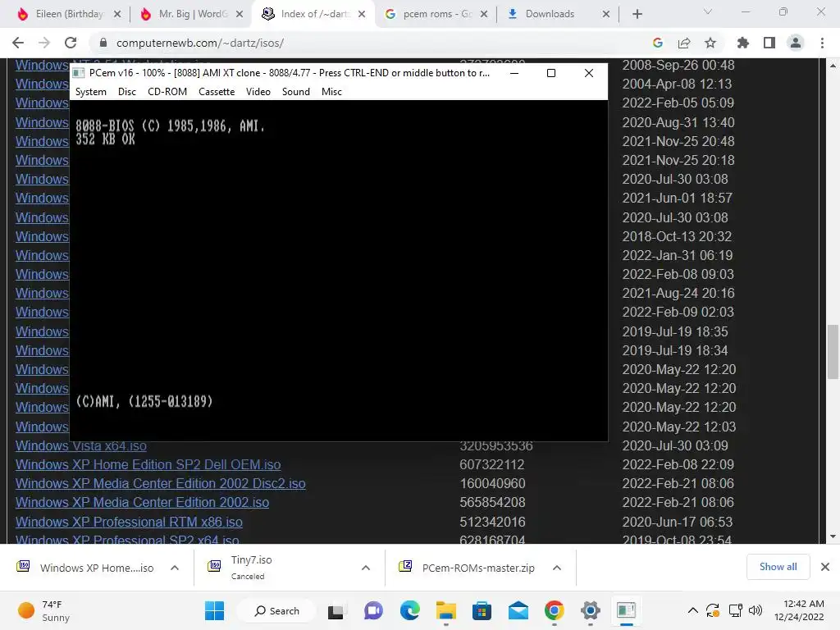Open a new browser tab

pyautogui.click(x=637, y=14)
